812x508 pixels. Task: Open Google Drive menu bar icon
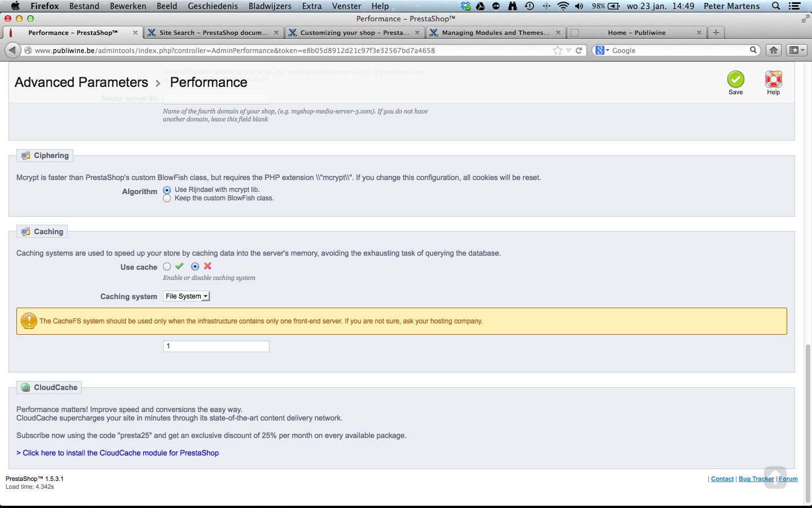(481, 6)
